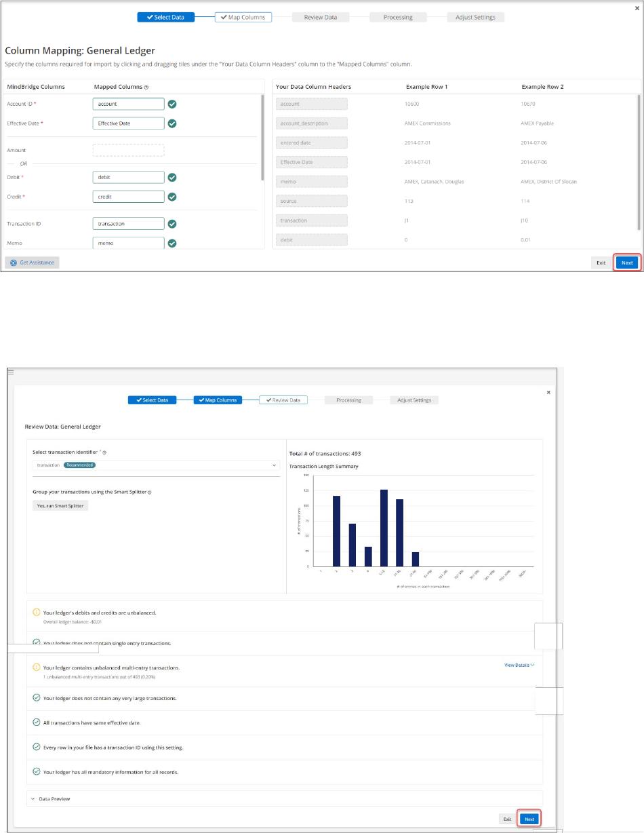644x833 pixels.
Task: Select the entered date data column header tile
Action: [312, 142]
